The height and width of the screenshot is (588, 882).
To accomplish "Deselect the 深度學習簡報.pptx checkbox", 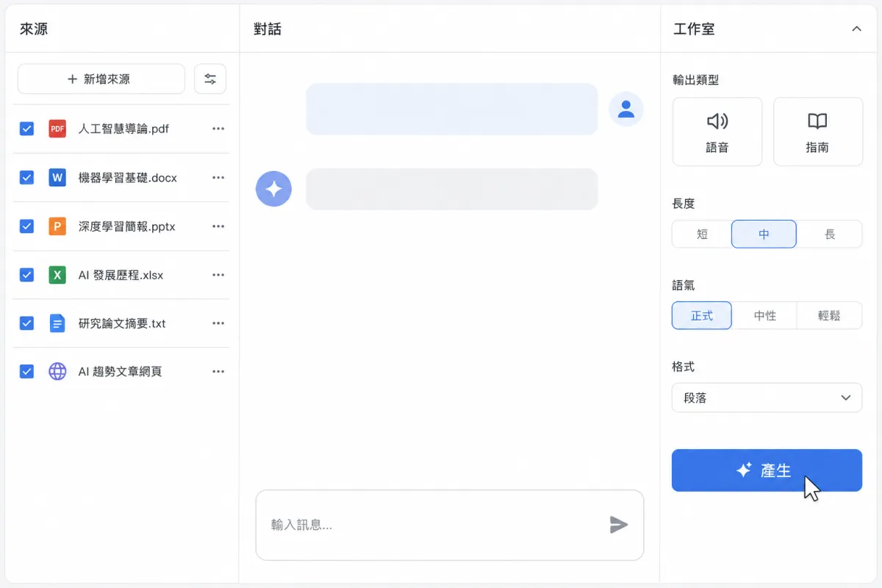I will point(27,226).
